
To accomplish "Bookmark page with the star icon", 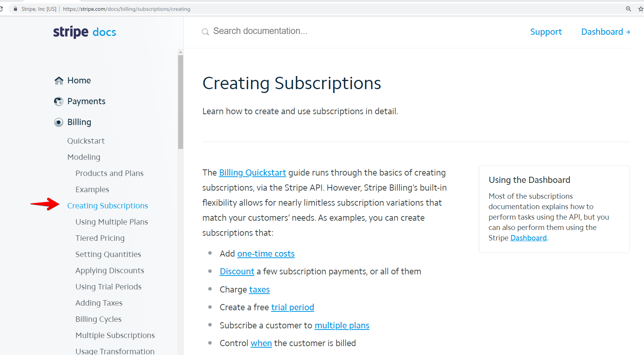I will pyautogui.click(x=641, y=9).
